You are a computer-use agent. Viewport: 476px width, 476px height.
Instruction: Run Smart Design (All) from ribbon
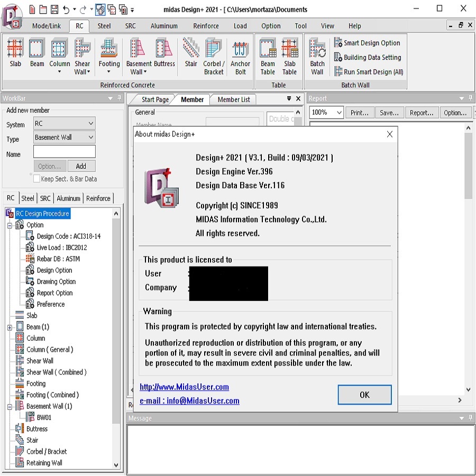369,72
